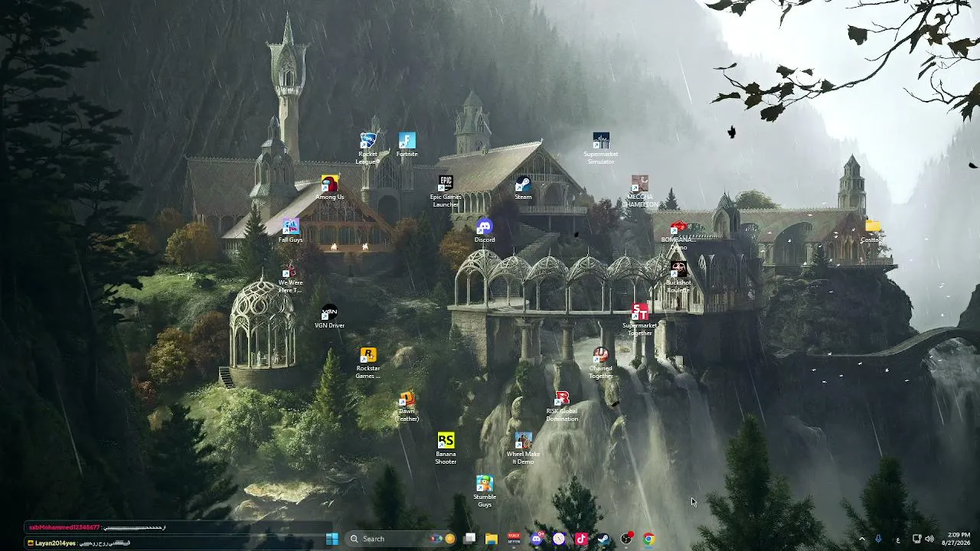This screenshot has height=551, width=980.
Task: Select the Chained Together desktop icon
Action: click(601, 362)
